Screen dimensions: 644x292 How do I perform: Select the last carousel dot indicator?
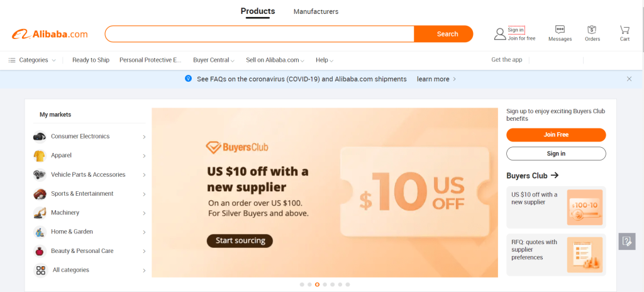tap(347, 284)
